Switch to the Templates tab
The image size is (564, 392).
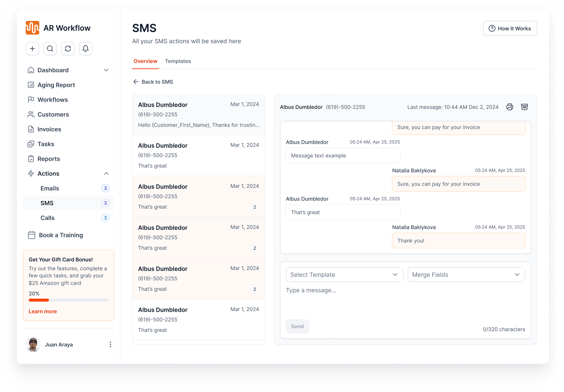tap(178, 61)
